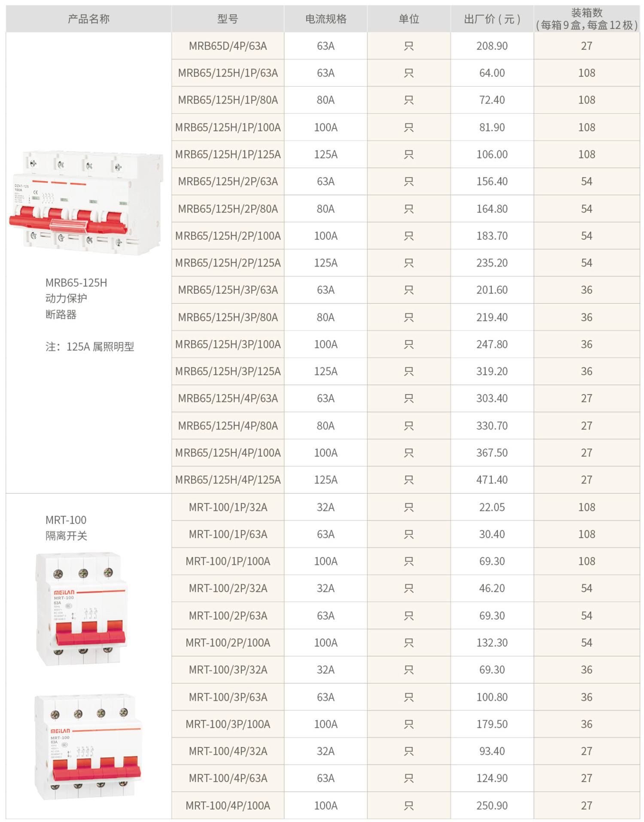This screenshot has height=822, width=644.
Task: Click the price 22.05
Action: (x=492, y=507)
